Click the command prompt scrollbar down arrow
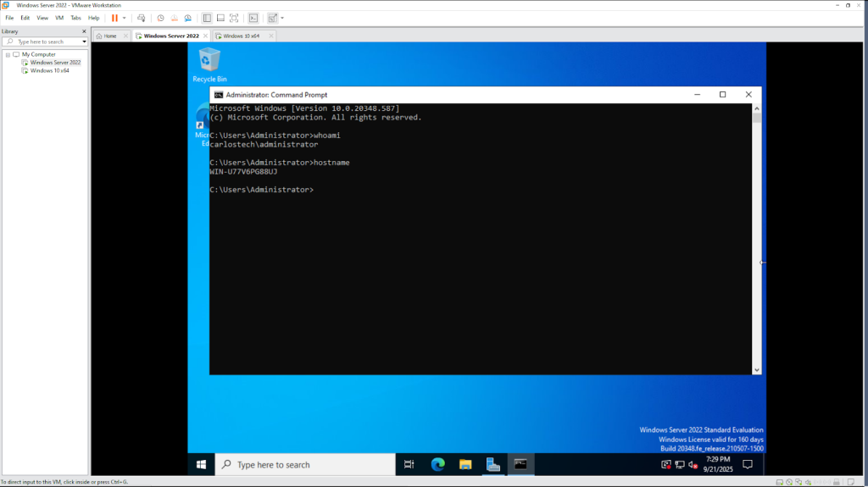 click(757, 368)
